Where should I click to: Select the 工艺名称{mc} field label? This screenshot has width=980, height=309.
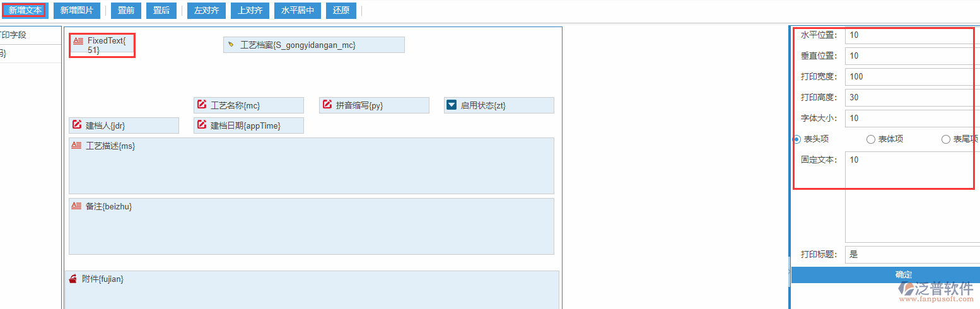coord(235,105)
